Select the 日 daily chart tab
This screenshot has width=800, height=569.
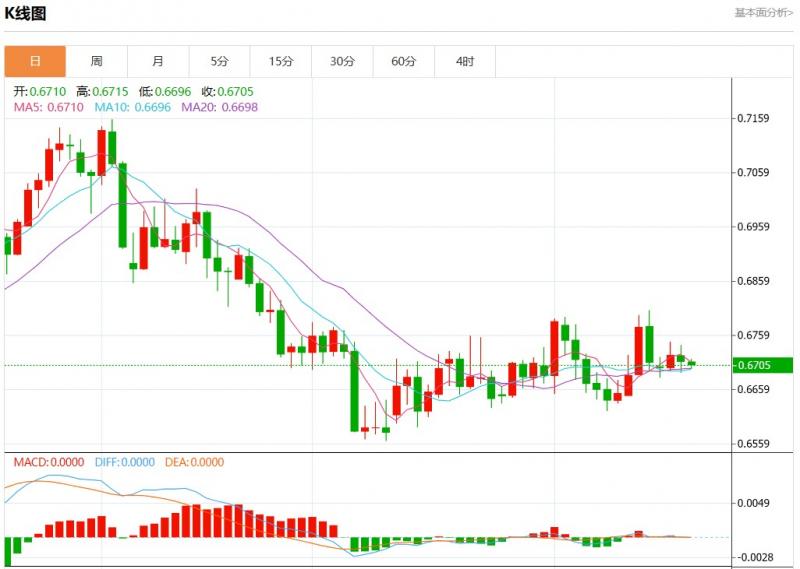tap(35, 62)
